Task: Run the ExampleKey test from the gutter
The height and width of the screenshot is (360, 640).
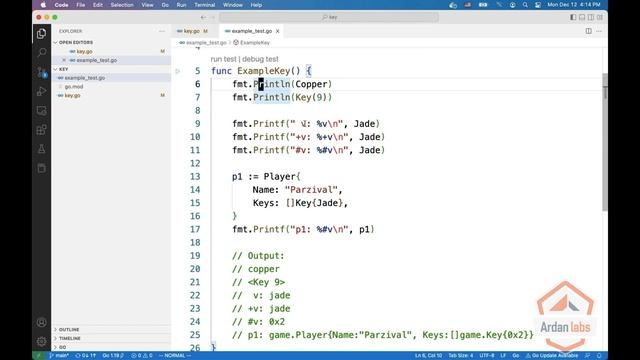Action: (178, 71)
